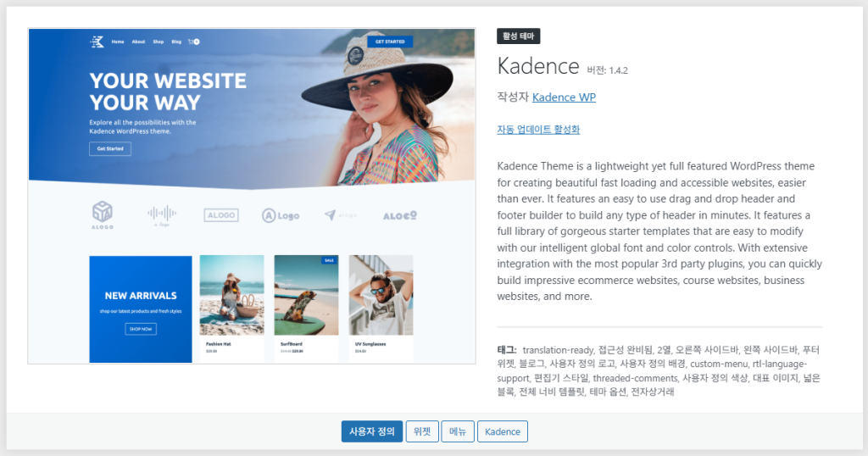Click the shopping cart icon in preview

coord(192,42)
